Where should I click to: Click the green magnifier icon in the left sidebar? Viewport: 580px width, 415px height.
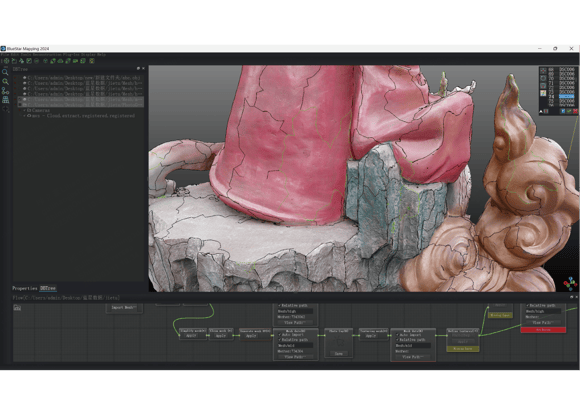(x=5, y=81)
